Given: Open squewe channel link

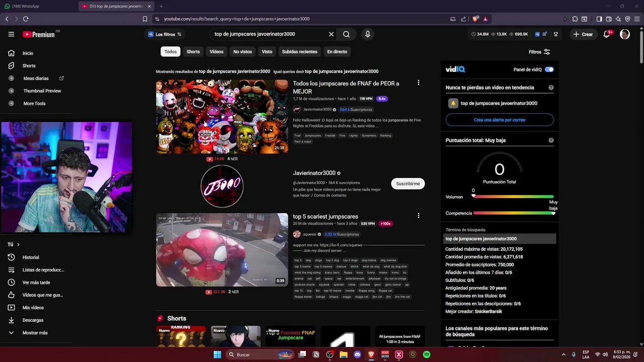Looking at the screenshot, I should [x=310, y=234].
